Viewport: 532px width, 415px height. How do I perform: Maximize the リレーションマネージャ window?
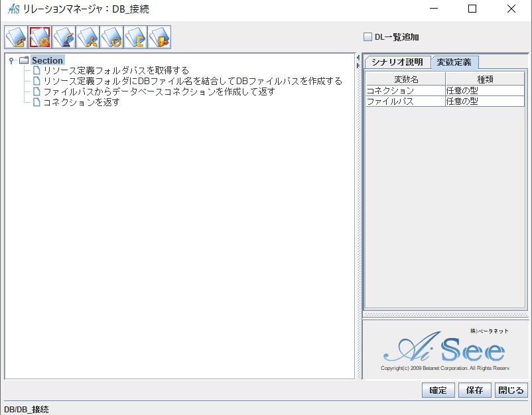pyautogui.click(x=472, y=9)
